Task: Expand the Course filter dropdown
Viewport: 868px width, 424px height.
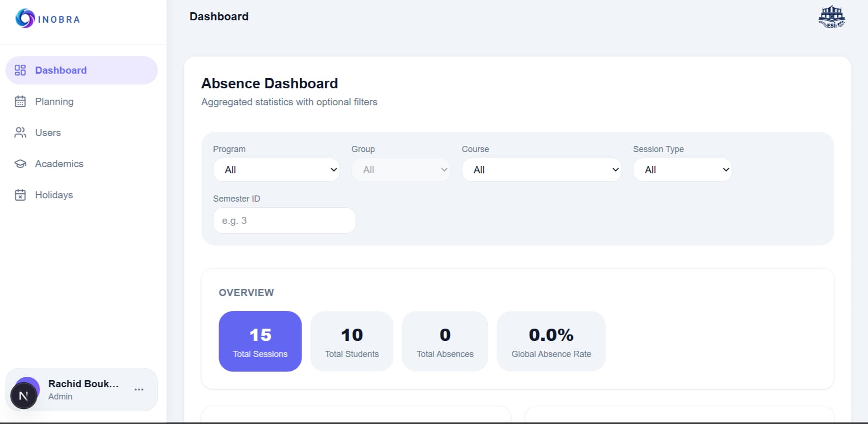Action: (541, 170)
